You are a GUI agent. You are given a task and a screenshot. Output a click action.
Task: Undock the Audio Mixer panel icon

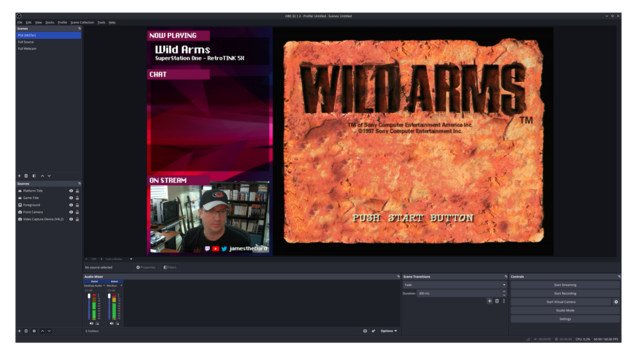pyautogui.click(x=398, y=277)
